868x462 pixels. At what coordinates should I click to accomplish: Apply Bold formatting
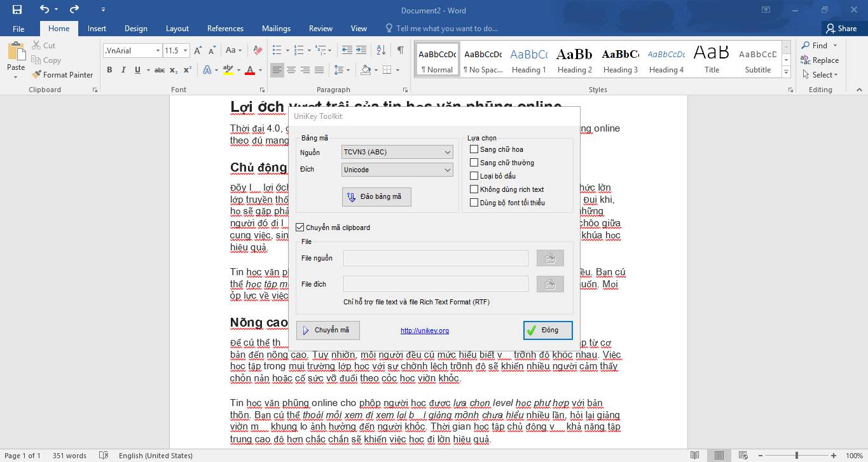tap(109, 70)
